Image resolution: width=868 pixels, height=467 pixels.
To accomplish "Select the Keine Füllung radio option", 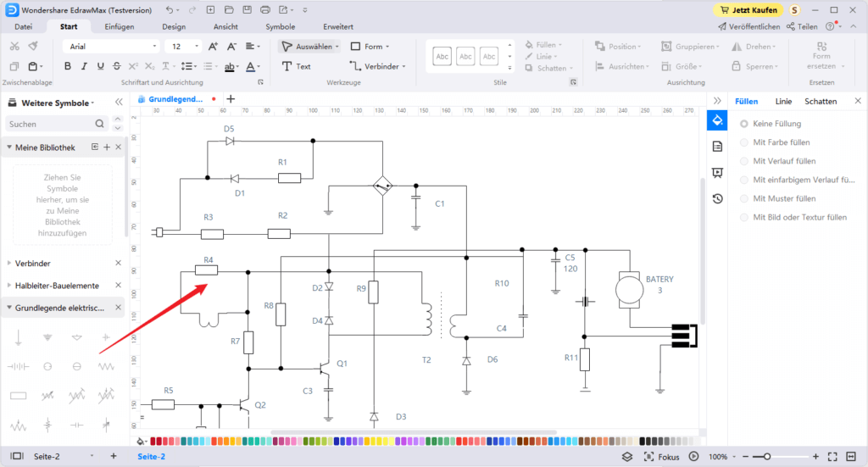I will tap(744, 124).
